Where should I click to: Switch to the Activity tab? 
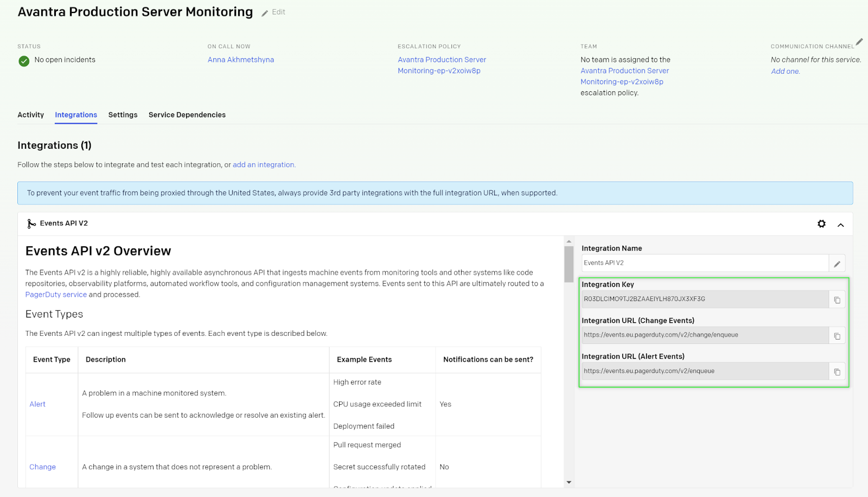click(x=30, y=114)
